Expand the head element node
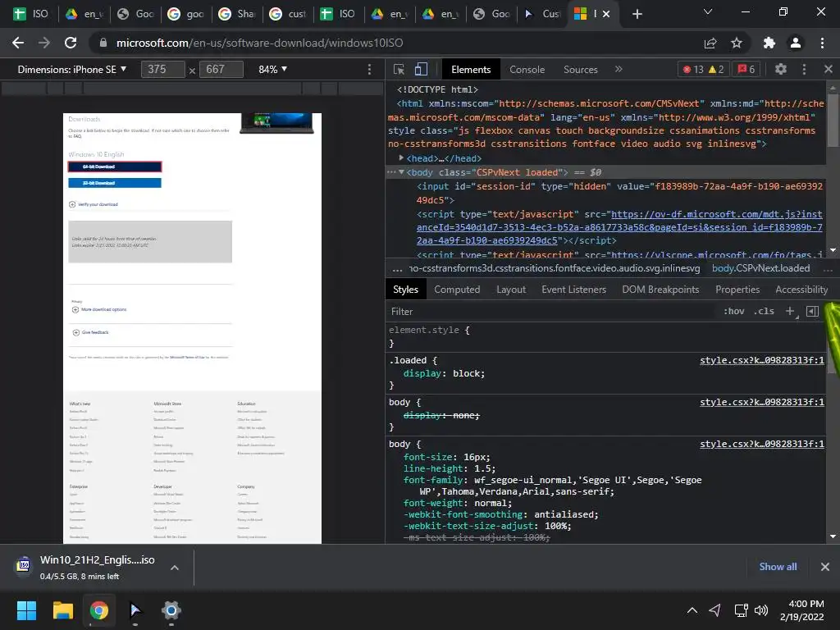 coord(400,158)
